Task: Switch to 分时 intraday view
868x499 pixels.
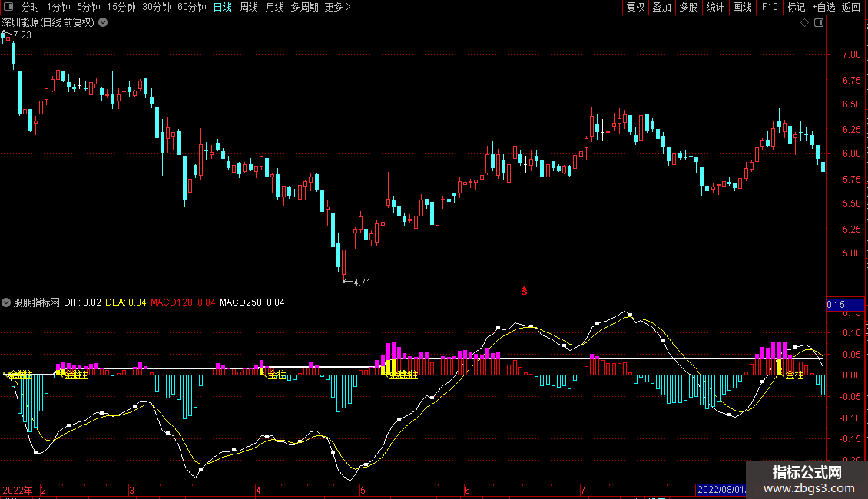Action: 31,7
